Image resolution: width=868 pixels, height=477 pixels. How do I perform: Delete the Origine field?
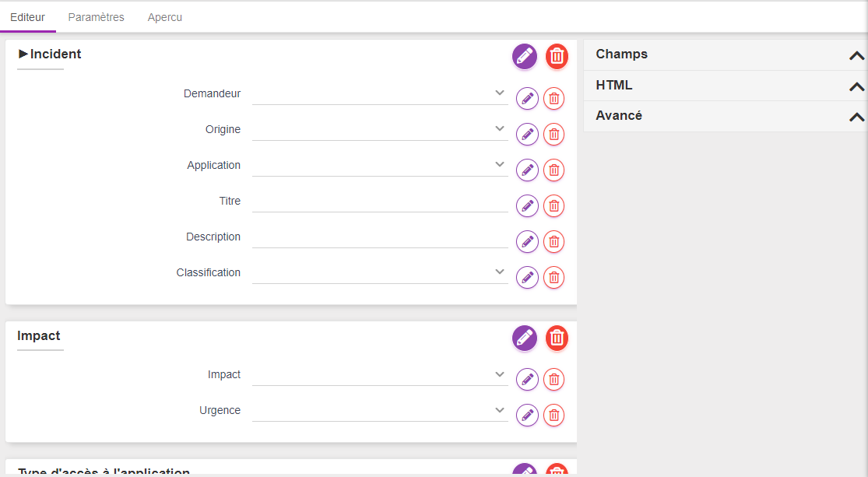coord(553,135)
